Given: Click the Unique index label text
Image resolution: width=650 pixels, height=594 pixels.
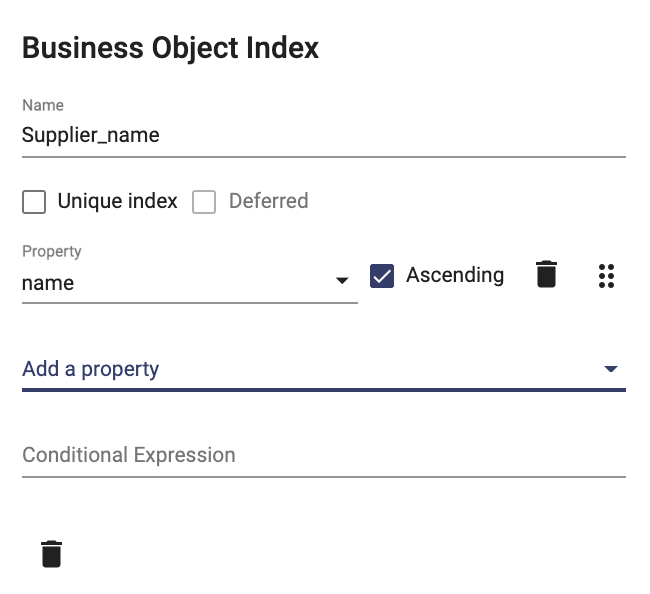Looking at the screenshot, I should [118, 201].
